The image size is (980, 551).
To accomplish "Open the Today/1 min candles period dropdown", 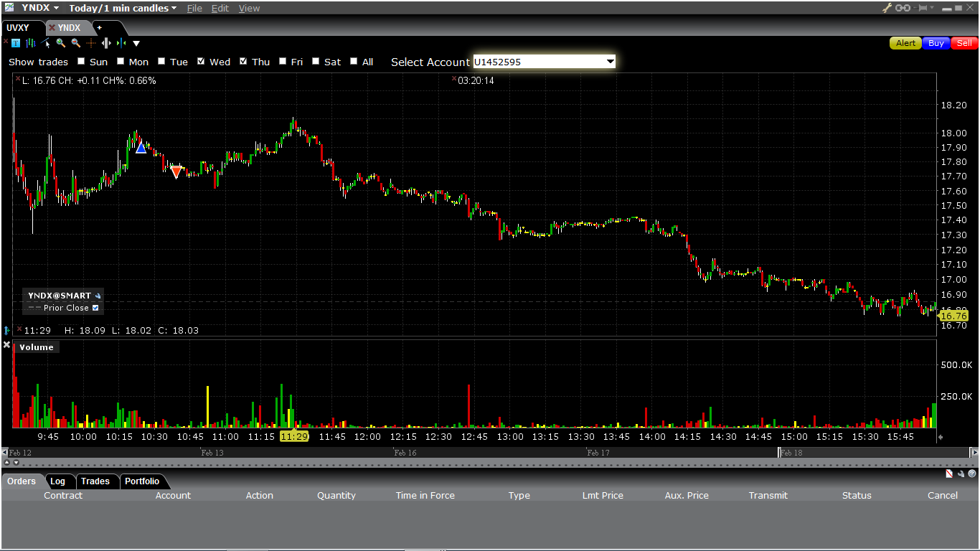I will pos(174,8).
